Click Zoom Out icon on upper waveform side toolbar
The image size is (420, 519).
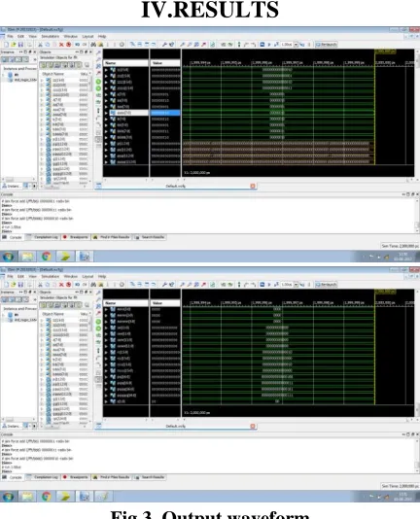99,59
